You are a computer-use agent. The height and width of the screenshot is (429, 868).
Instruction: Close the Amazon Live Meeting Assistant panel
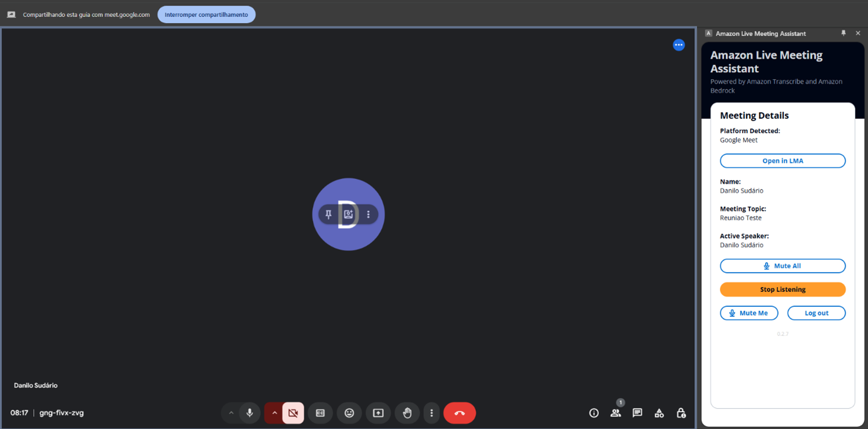coord(858,33)
